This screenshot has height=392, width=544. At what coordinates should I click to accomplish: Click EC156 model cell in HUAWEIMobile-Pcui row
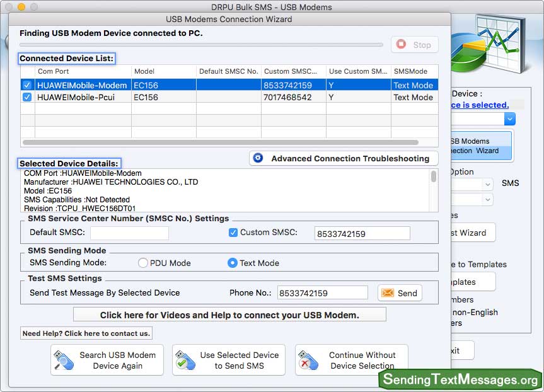(164, 97)
